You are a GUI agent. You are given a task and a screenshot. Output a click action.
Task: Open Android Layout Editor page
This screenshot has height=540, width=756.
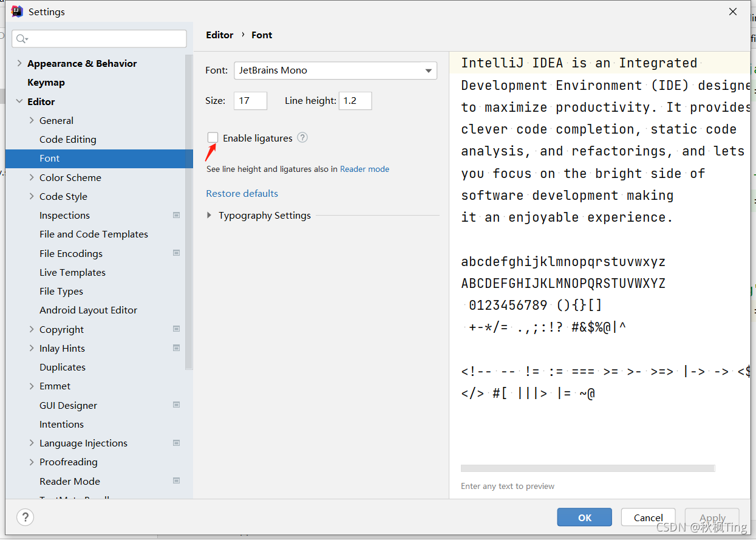pos(89,310)
